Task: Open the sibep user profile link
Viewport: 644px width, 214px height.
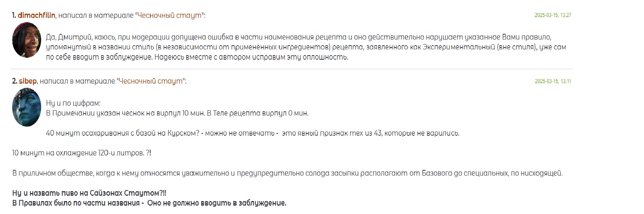Action: (28, 81)
